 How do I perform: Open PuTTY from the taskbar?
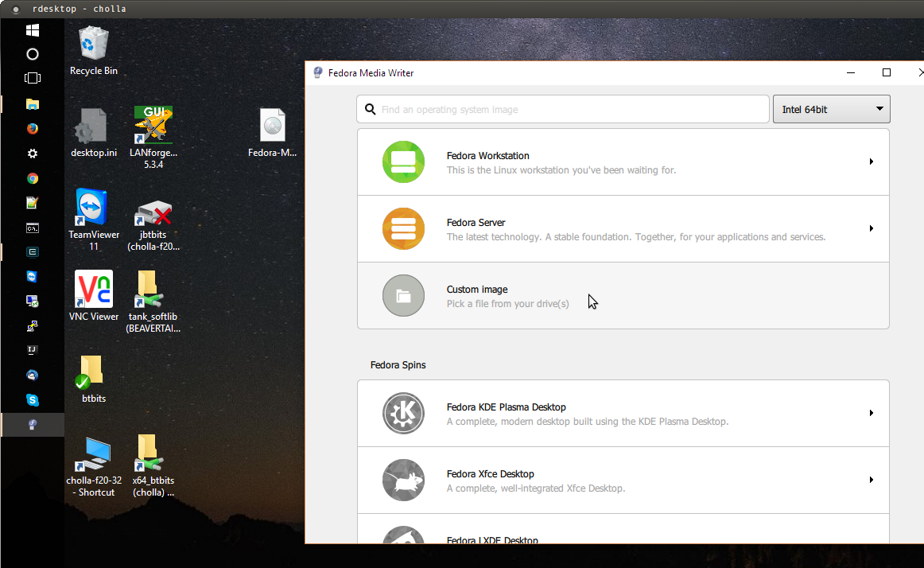33,325
